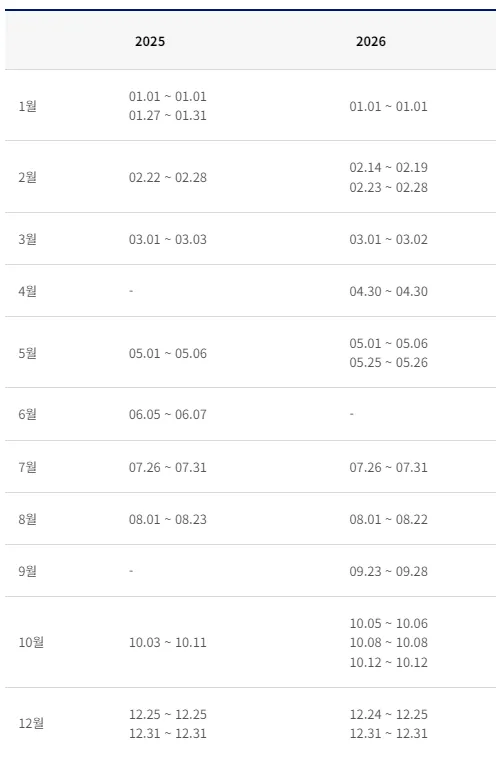Click 2025 date range 01.27 ~ 01.31
496x760 pixels.
pos(168,115)
